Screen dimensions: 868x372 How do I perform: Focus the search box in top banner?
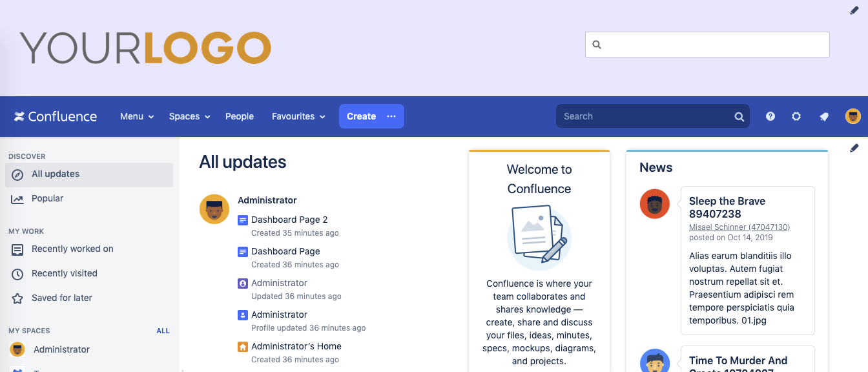[x=707, y=45]
